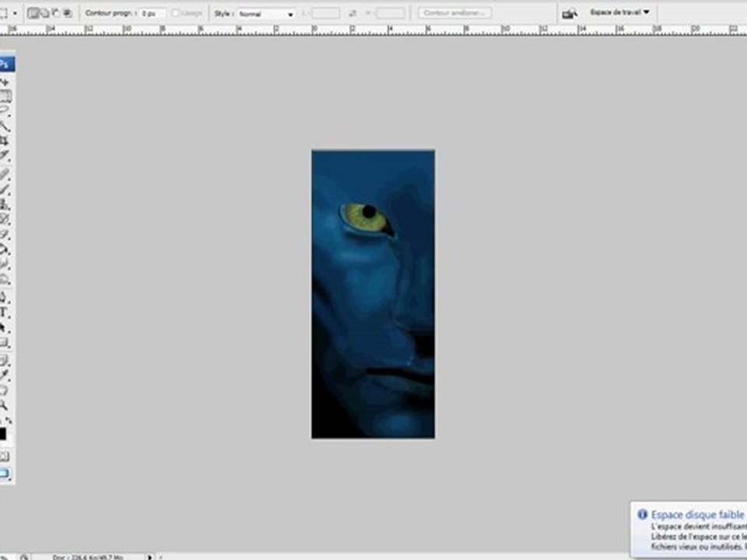Select the Hand tool
The width and height of the screenshot is (747, 560).
pyautogui.click(x=5, y=390)
